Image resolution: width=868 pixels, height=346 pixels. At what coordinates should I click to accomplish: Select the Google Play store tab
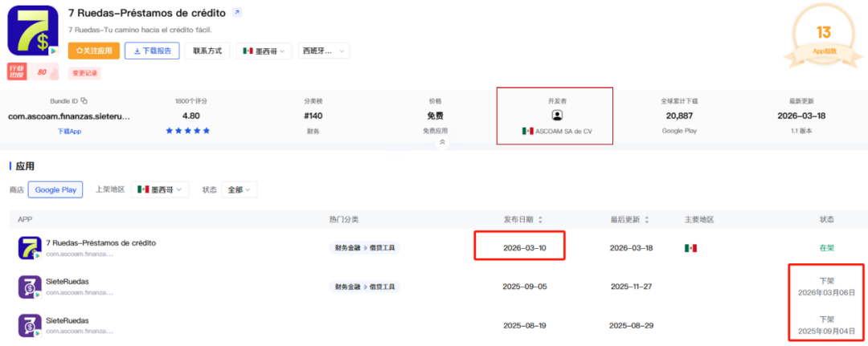pos(55,189)
